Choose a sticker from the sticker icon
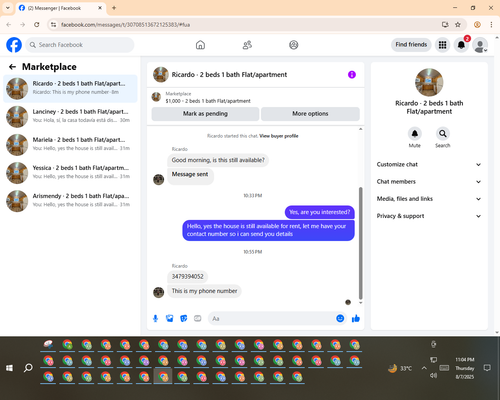Screen dimensions: 500x400 click(184, 319)
